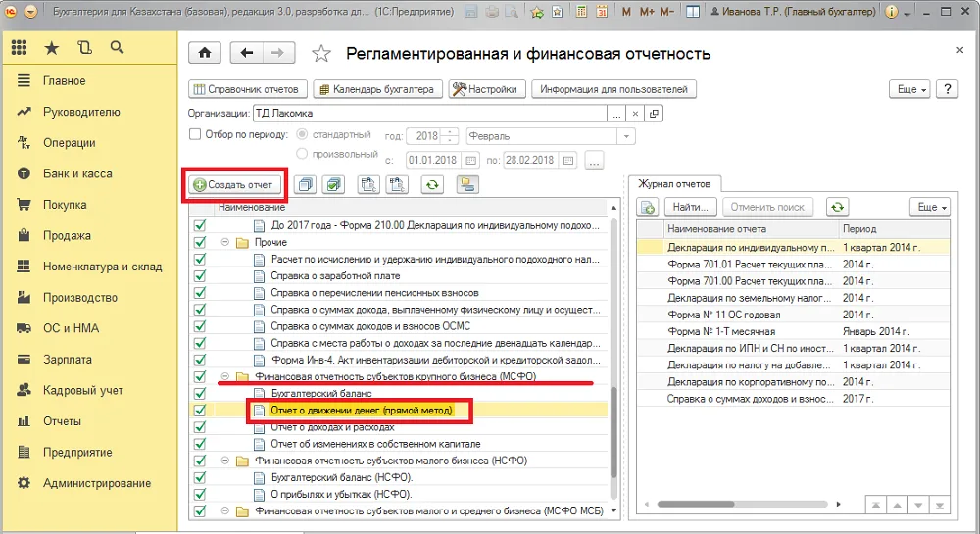Open the Отчеты section
Screen dimensions: 980x534
click(62, 421)
